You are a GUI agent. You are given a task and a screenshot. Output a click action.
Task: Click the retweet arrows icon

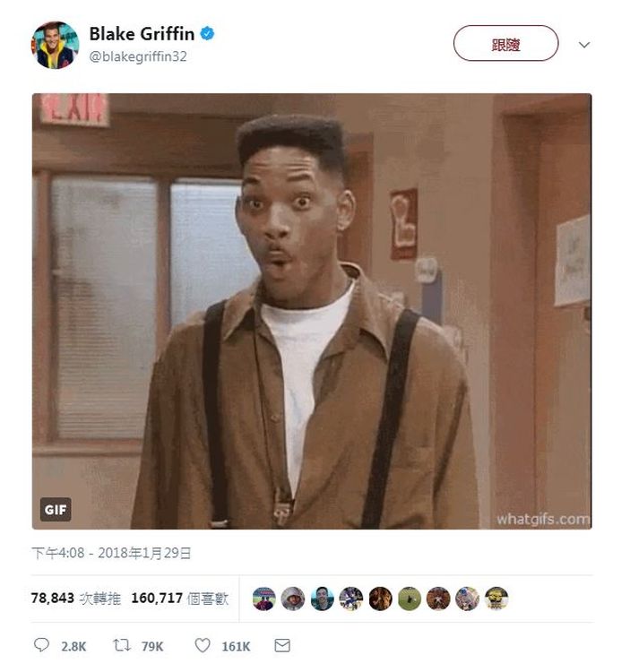122,645
